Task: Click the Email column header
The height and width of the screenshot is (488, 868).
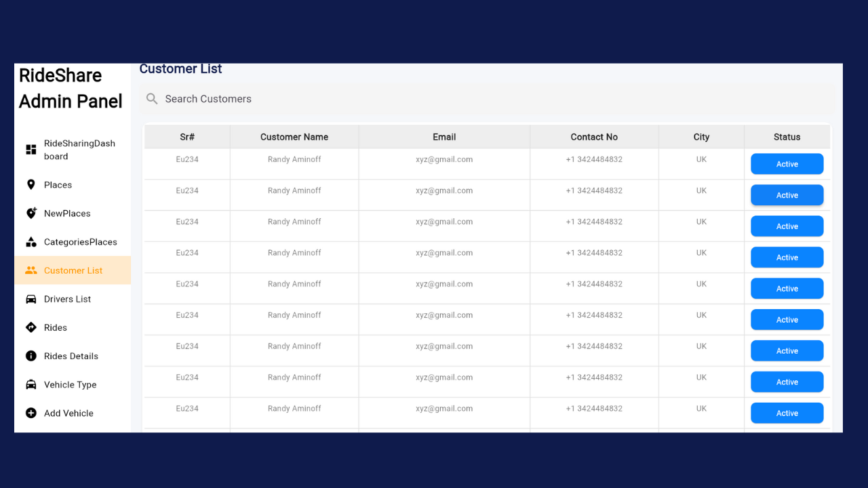Action: click(444, 137)
